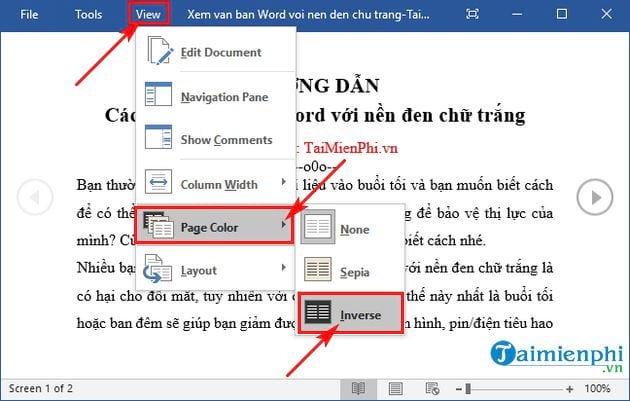Click the View menu

pos(148,15)
